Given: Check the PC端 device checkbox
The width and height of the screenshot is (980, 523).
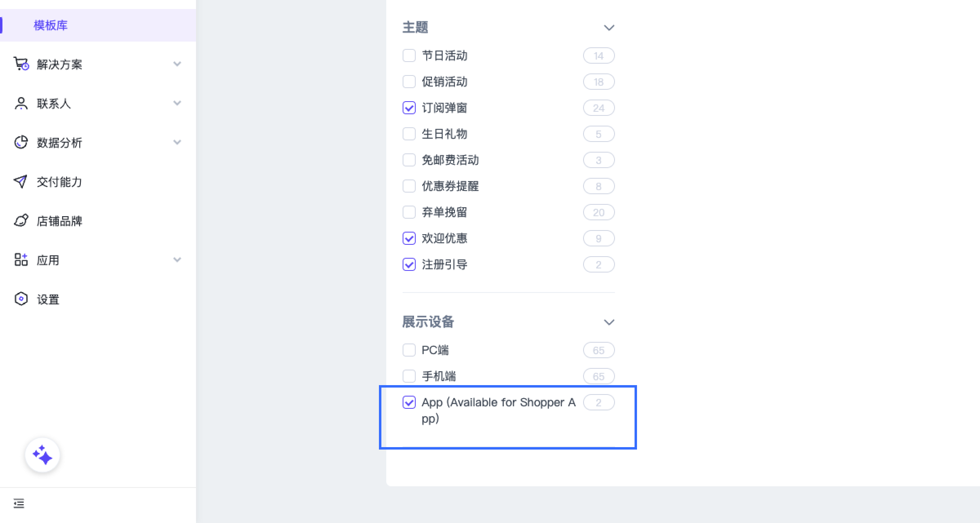Looking at the screenshot, I should point(409,350).
